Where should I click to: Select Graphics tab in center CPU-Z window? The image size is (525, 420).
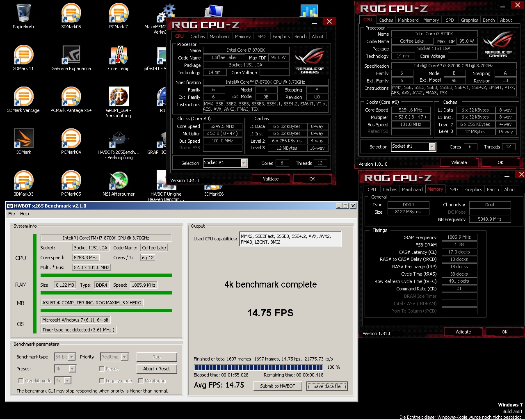(281, 37)
